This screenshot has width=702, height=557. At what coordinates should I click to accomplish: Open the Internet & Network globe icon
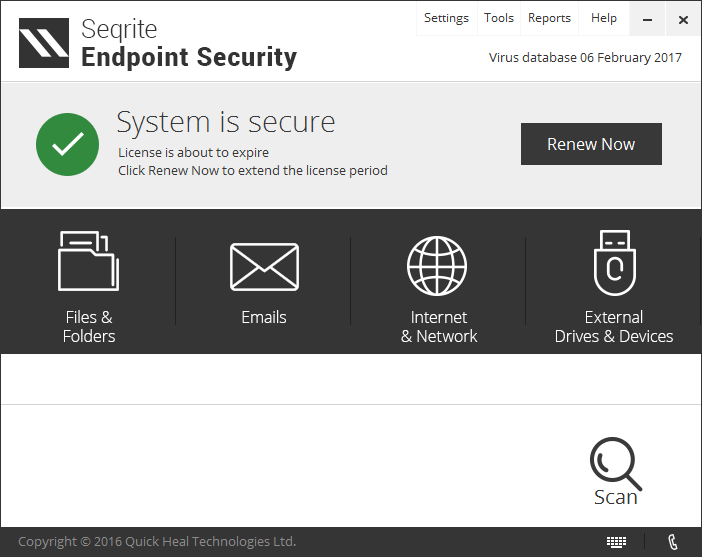click(438, 266)
